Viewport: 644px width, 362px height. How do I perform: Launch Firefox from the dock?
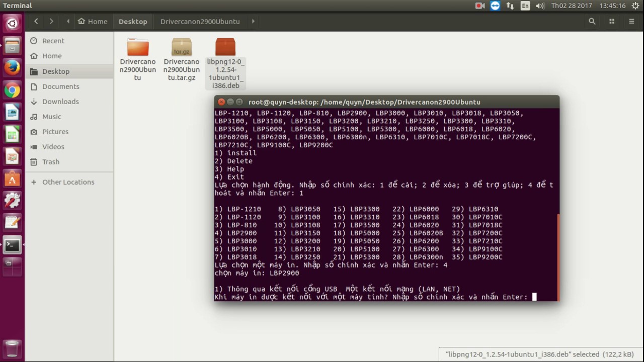point(12,67)
